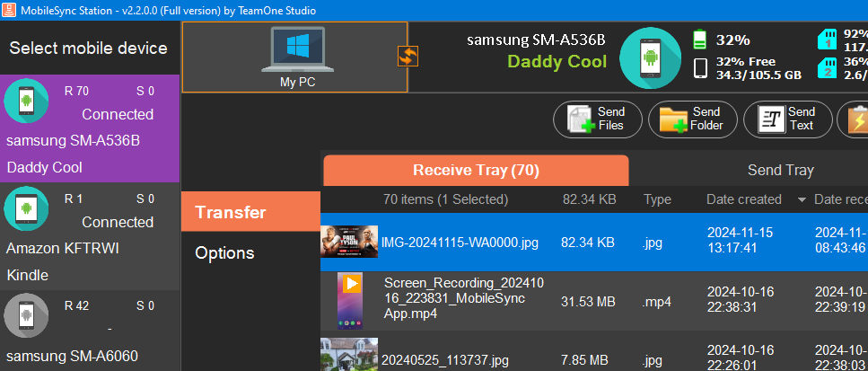
Task: Click the Send Files button
Action: 598,119
